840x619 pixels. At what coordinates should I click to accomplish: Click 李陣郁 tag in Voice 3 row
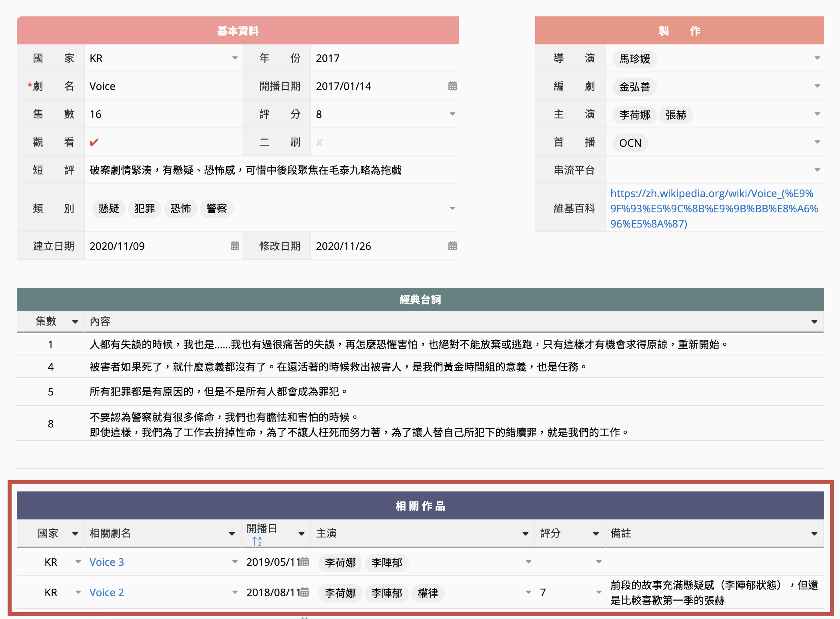387,563
